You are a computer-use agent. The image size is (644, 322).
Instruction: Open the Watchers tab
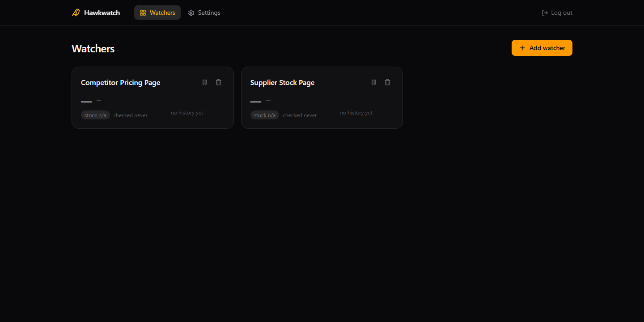tap(157, 13)
